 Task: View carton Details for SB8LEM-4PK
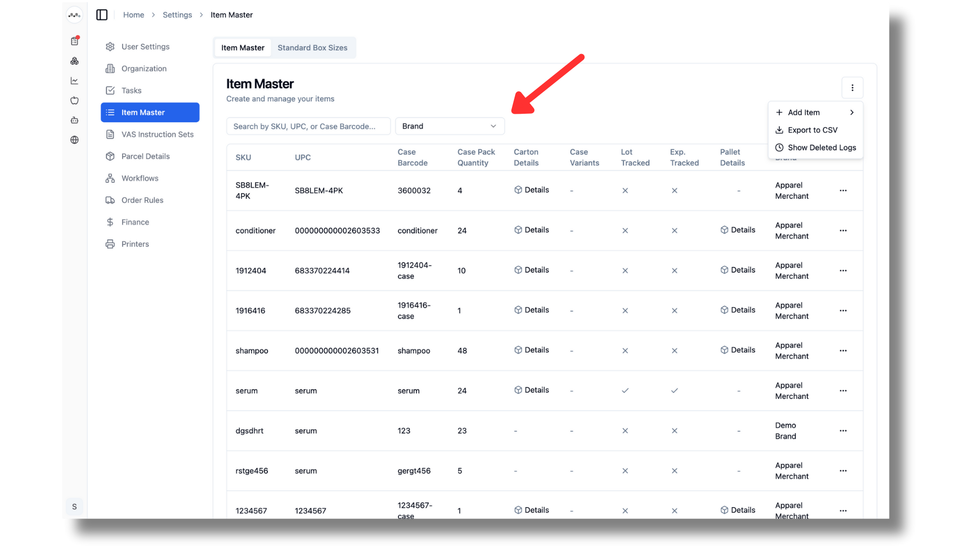[x=531, y=190]
